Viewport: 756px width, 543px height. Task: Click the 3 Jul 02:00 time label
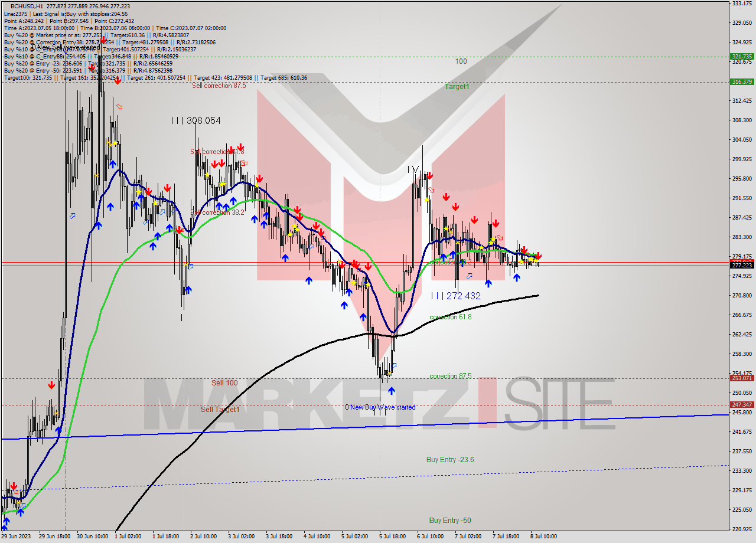tap(243, 537)
